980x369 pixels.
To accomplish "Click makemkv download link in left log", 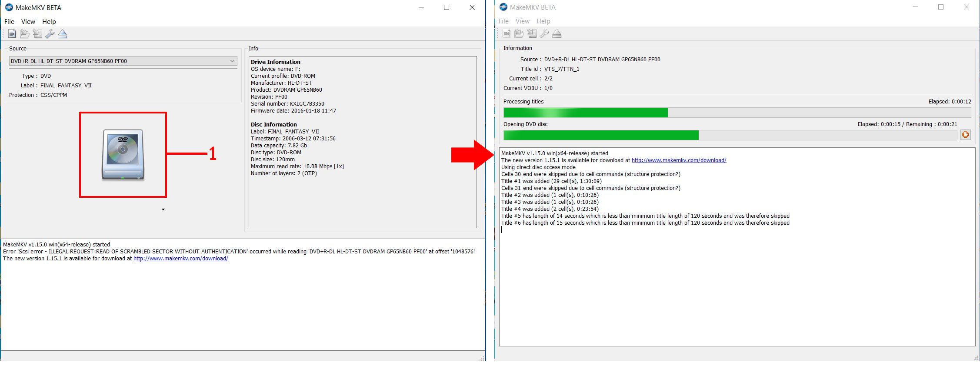I will coord(181,259).
